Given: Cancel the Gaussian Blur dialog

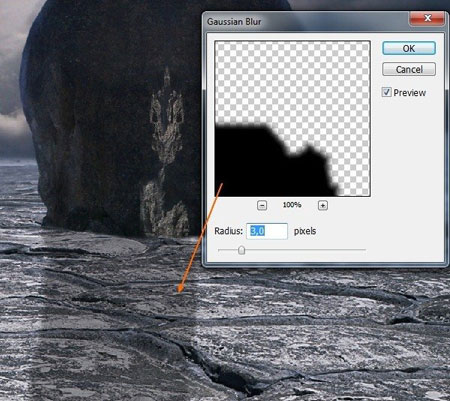Looking at the screenshot, I should click(409, 69).
